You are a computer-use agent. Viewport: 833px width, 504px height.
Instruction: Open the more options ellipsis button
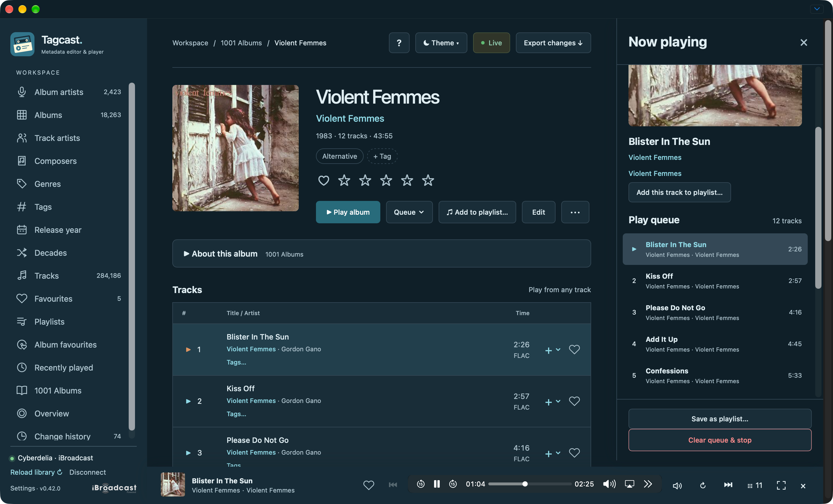(x=575, y=212)
